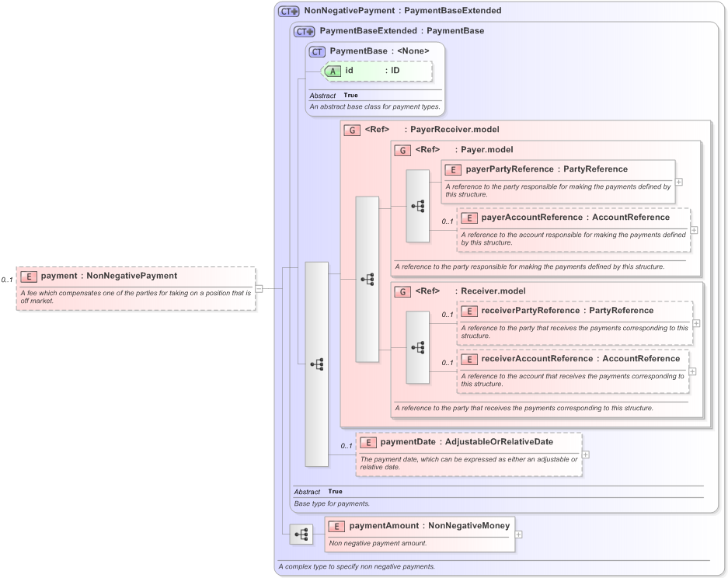Click the 'Non negative payment amount.' description

[x=378, y=543]
